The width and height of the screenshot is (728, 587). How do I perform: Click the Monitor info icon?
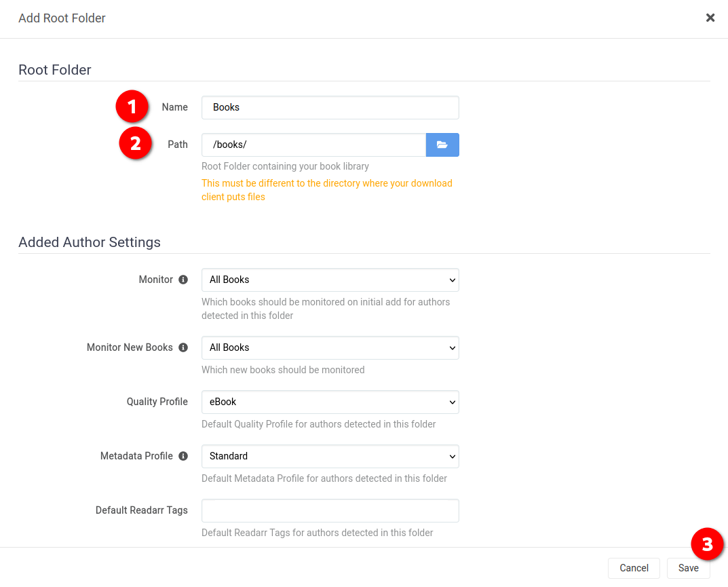point(183,280)
